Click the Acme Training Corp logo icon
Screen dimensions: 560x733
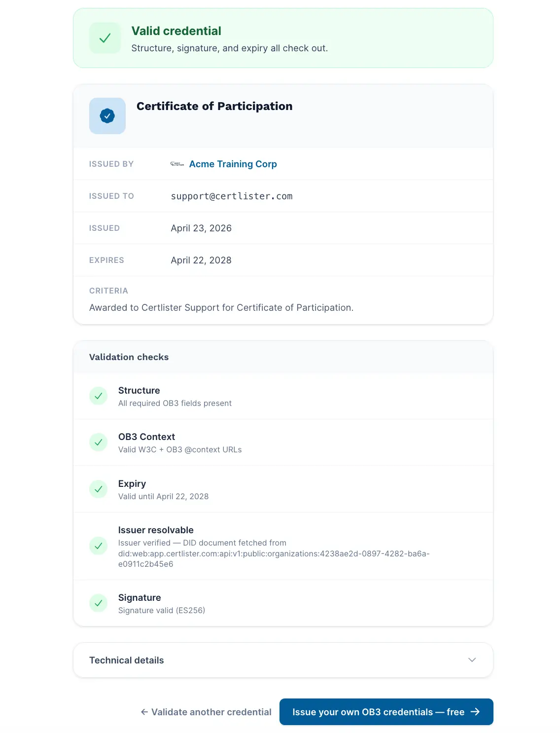[x=177, y=164]
